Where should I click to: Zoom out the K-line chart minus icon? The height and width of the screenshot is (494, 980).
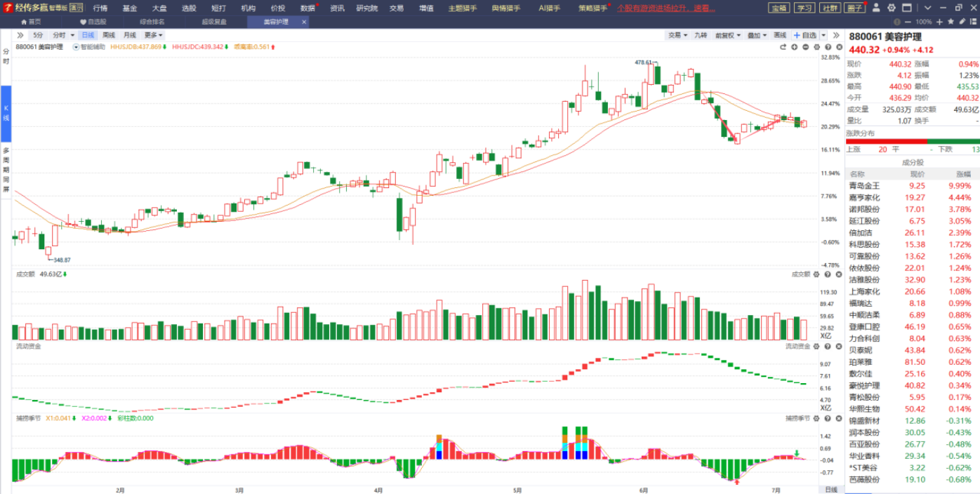coord(806,47)
